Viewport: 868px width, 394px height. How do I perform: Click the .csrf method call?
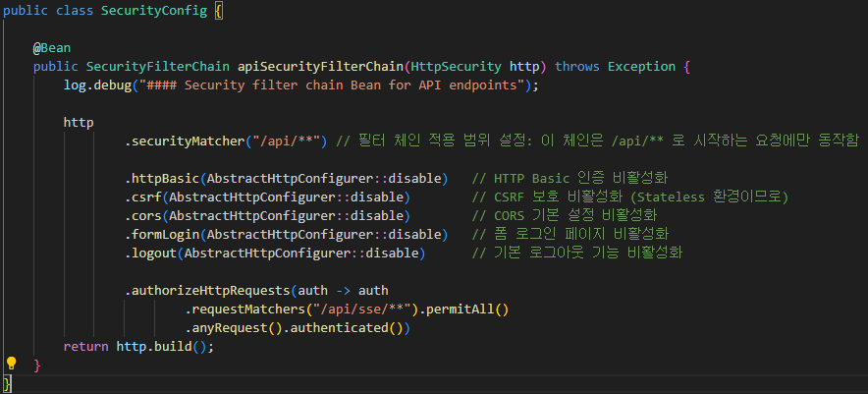click(142, 197)
